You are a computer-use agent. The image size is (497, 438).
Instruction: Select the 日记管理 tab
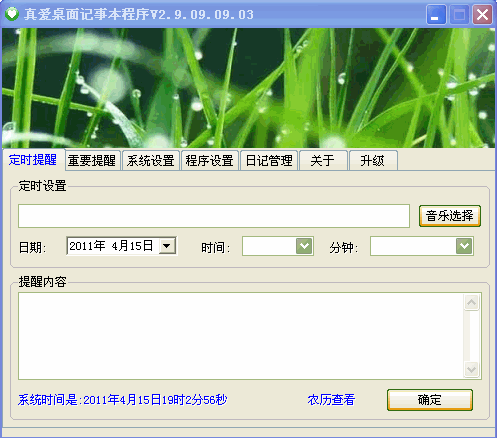(269, 161)
